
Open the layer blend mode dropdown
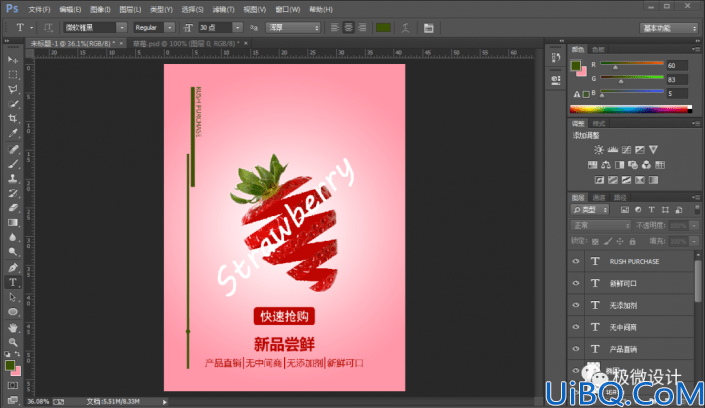tap(601, 225)
